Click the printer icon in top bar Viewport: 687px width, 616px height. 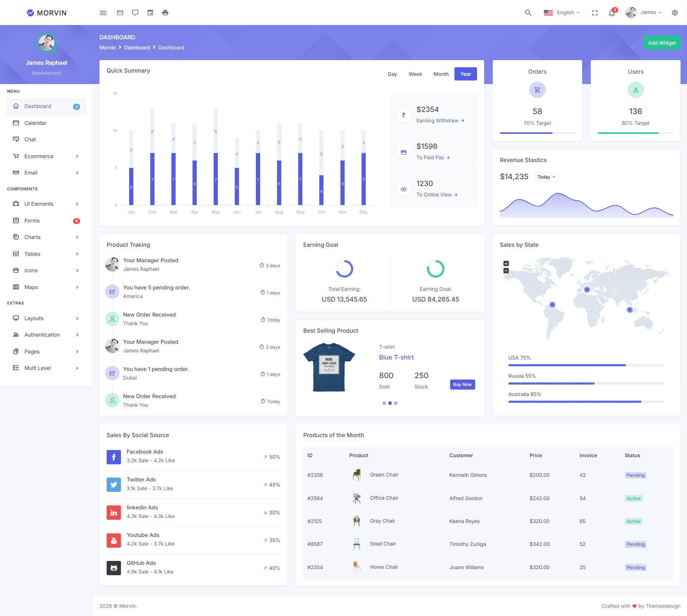[x=165, y=13]
